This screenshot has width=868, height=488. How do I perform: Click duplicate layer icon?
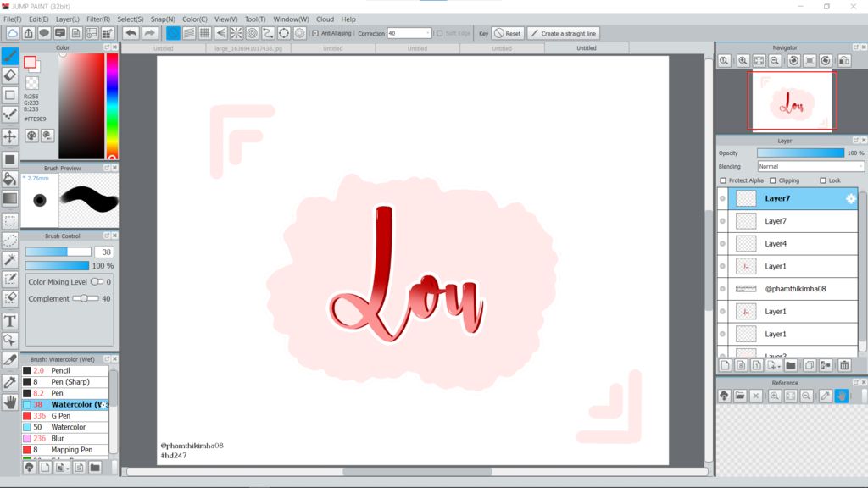pyautogui.click(x=810, y=365)
